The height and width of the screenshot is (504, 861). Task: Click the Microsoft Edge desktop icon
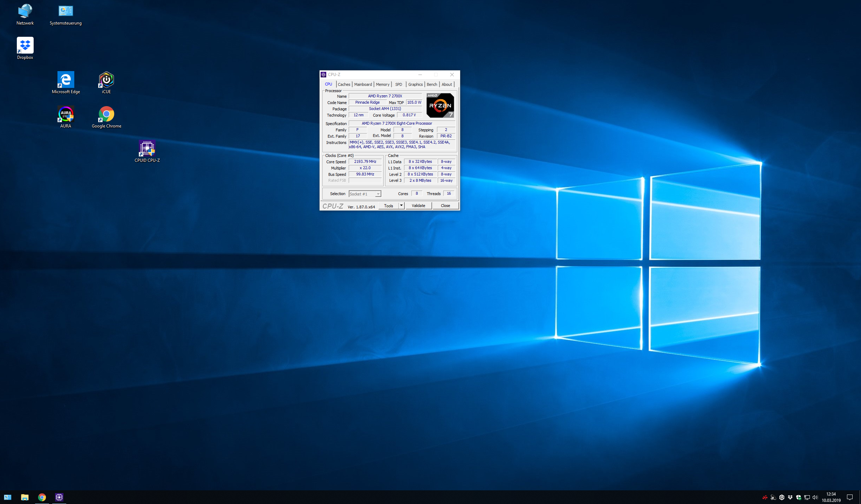pos(66,80)
